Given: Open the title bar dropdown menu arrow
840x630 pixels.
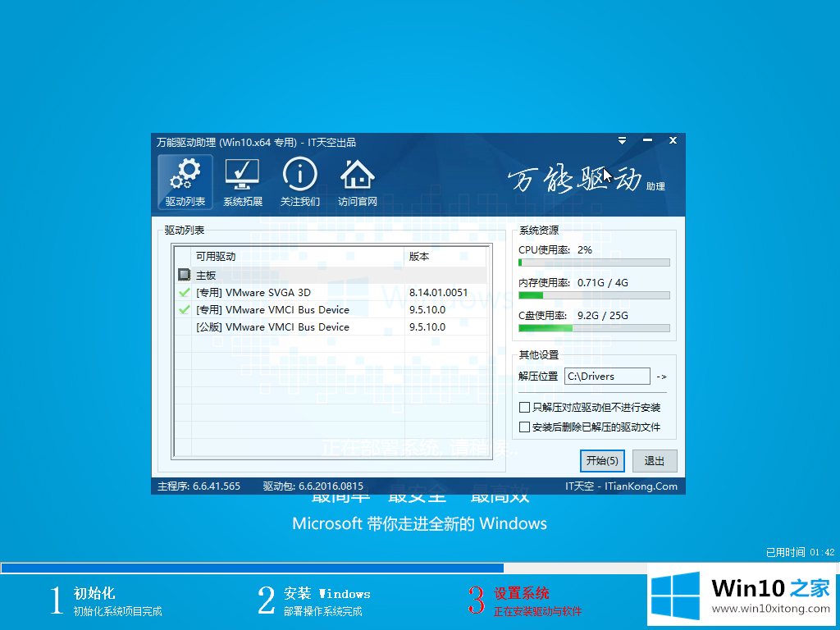Looking at the screenshot, I should point(622,141).
